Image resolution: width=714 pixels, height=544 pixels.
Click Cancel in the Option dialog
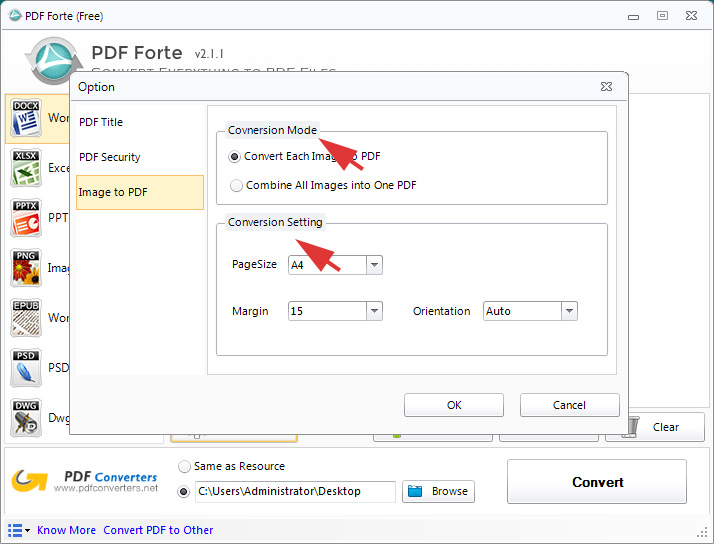(x=569, y=405)
